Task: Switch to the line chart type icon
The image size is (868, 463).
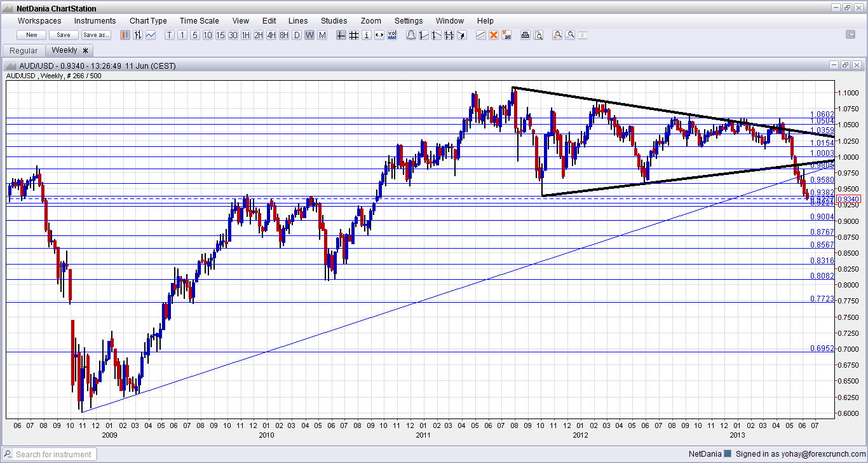Action: click(151, 35)
